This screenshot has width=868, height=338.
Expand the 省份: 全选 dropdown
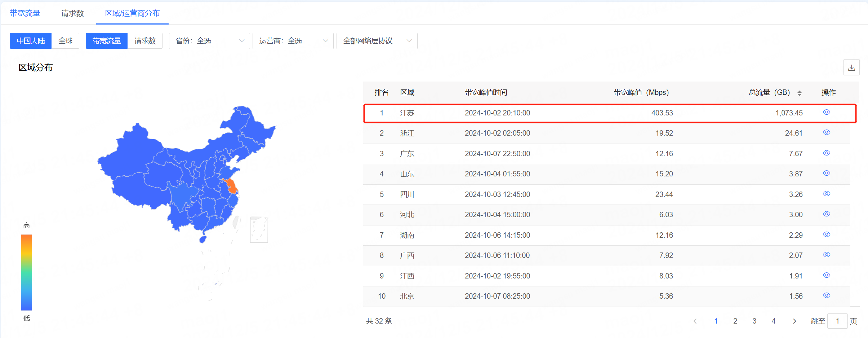pos(209,41)
